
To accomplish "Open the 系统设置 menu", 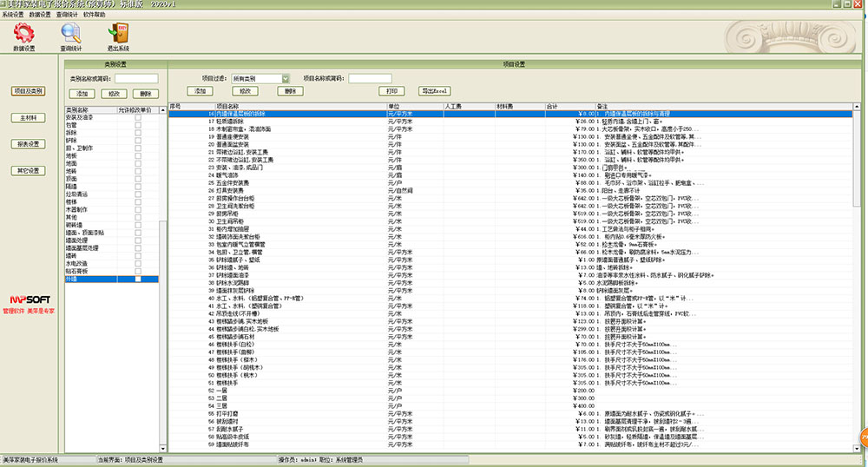I will point(13,15).
